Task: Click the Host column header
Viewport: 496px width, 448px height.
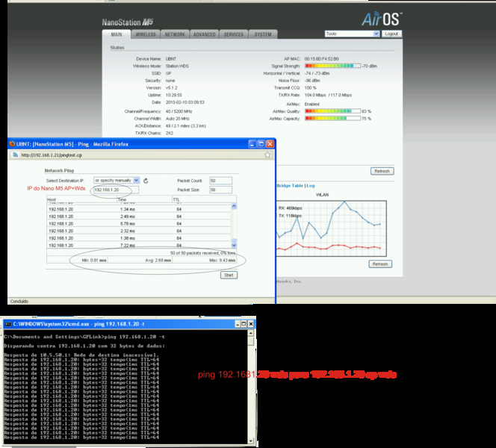Action: [x=82, y=199]
